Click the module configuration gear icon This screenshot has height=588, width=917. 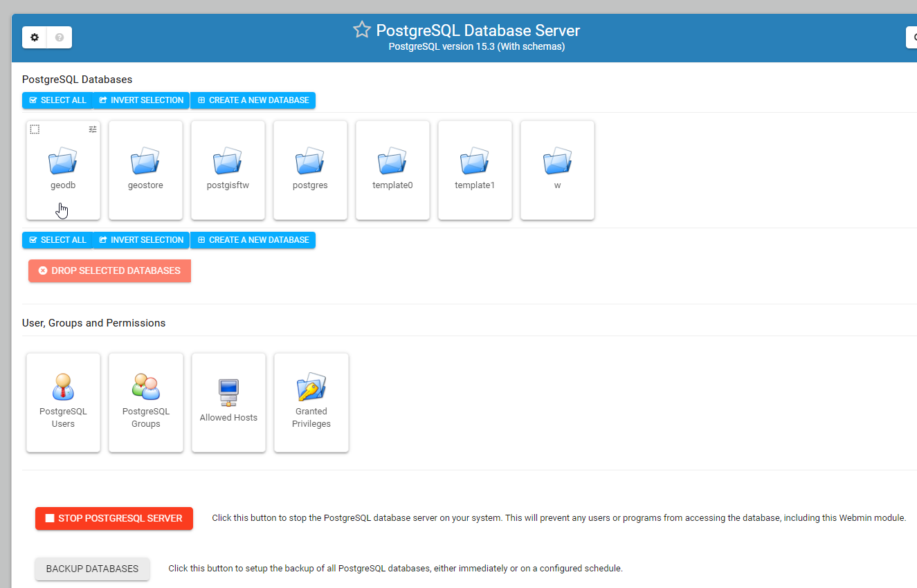35,37
